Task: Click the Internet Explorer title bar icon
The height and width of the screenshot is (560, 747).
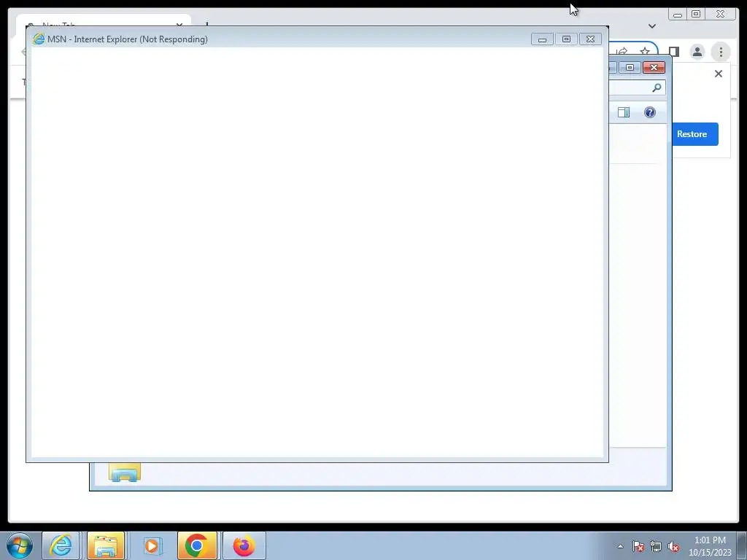Action: click(x=38, y=39)
